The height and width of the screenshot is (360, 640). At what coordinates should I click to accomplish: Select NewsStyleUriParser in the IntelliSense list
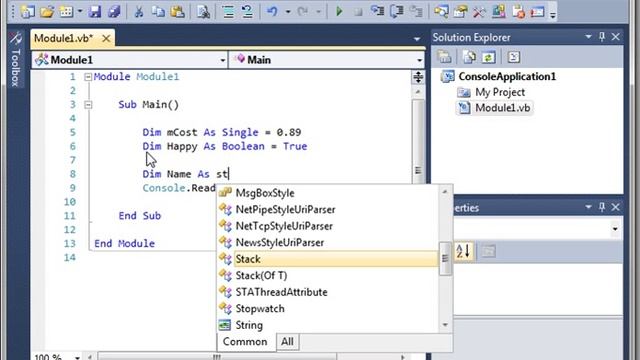pos(328,242)
